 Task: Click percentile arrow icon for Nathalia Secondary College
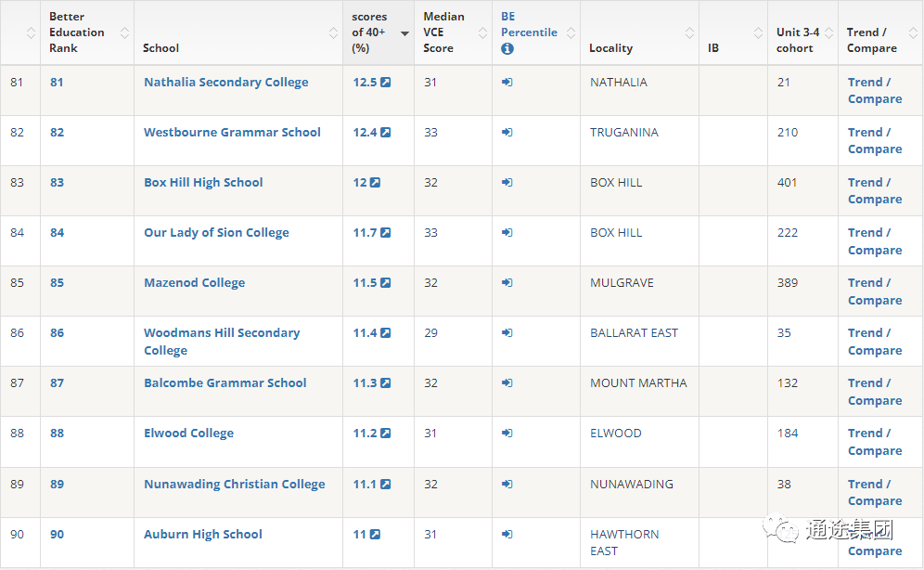(x=507, y=83)
